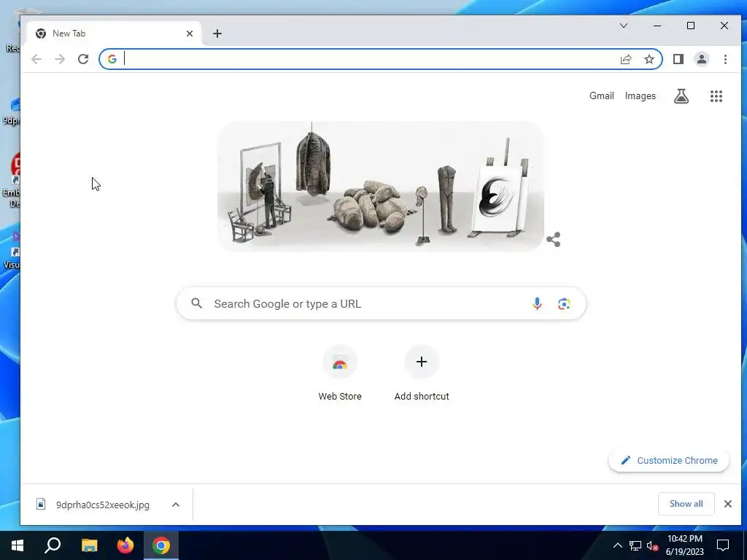Click the magnifier in the search box
This screenshot has height=560, width=747.
pos(197,303)
